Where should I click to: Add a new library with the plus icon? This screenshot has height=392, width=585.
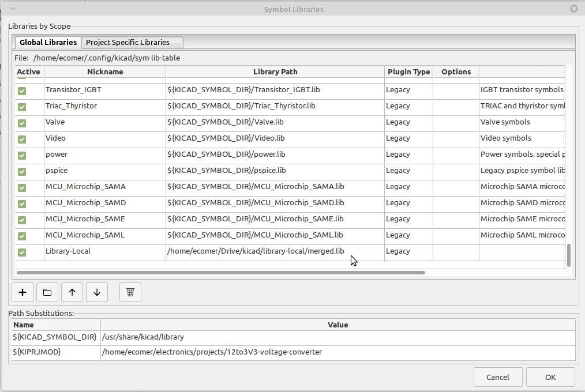click(x=22, y=292)
